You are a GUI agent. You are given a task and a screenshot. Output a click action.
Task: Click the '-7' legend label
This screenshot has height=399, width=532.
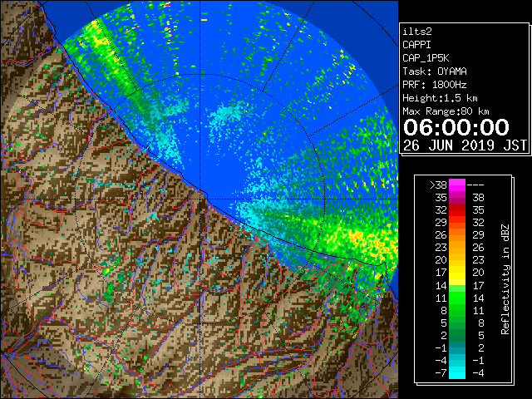click(x=441, y=373)
